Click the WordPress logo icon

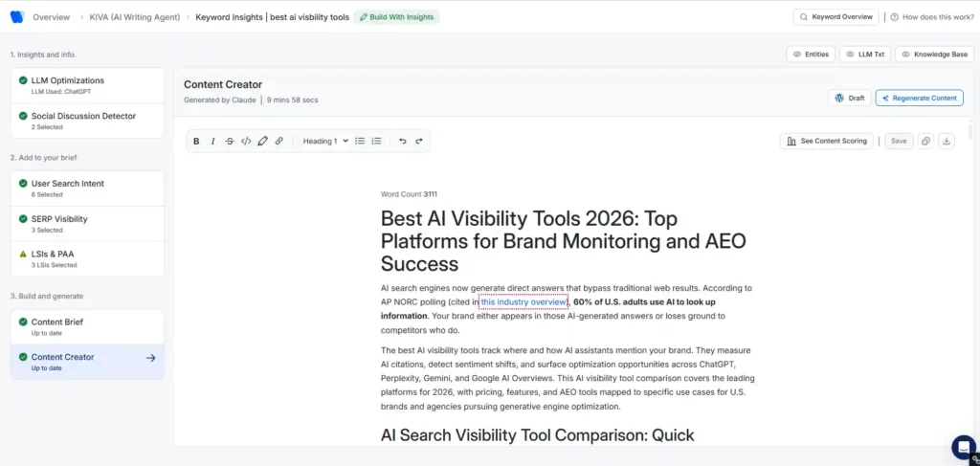point(839,98)
